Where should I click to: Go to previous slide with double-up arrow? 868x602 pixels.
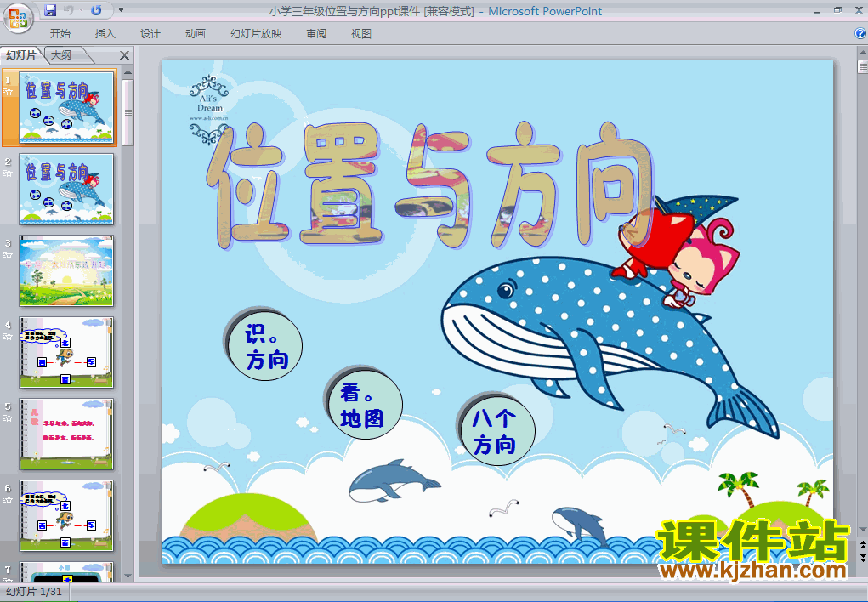[862, 545]
